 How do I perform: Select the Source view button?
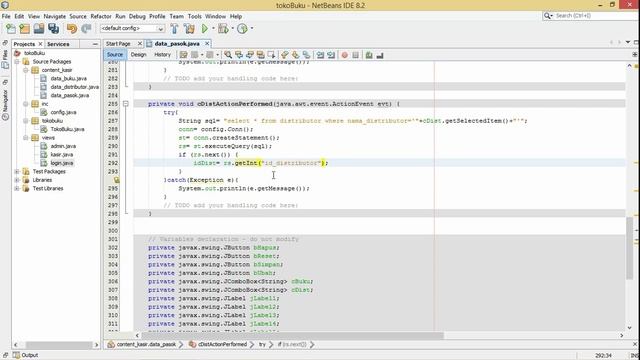115,55
